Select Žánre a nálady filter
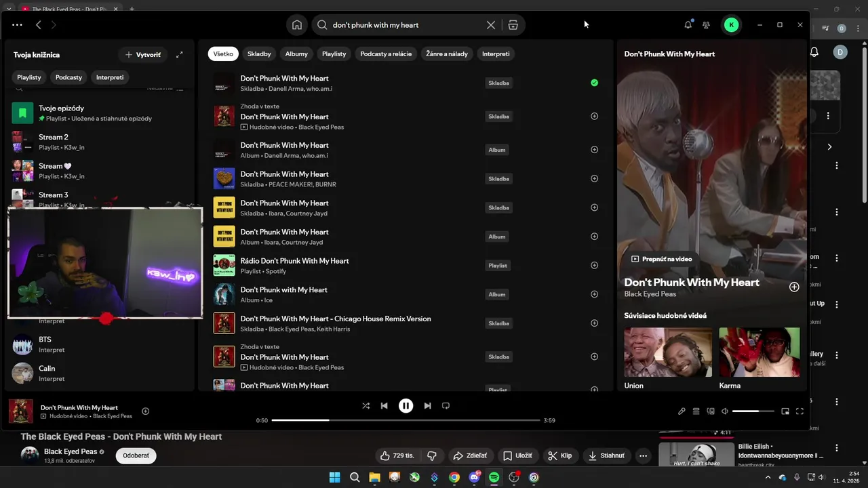This screenshot has width=868, height=488. click(447, 54)
